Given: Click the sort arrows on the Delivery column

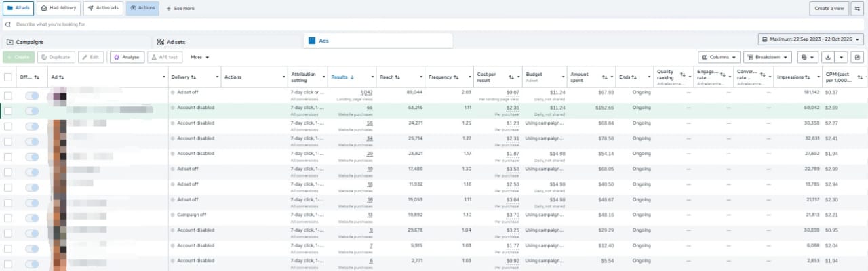Looking at the screenshot, I should pos(193,77).
